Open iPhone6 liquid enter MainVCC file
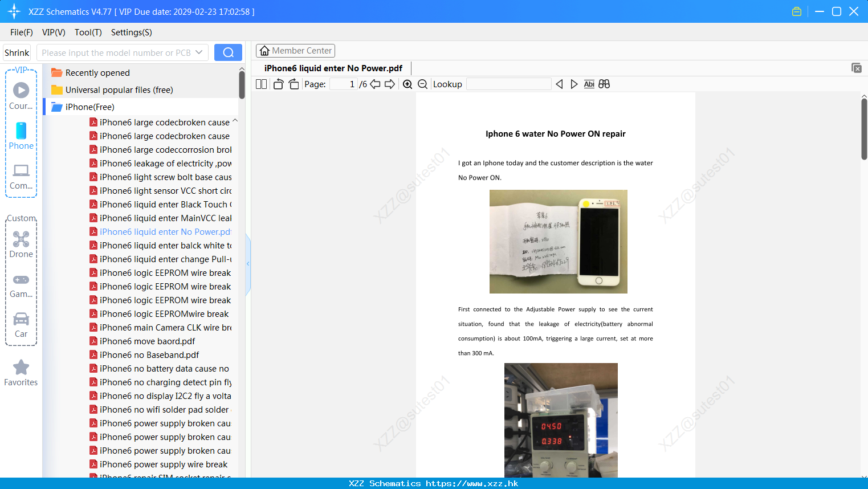The width and height of the screenshot is (868, 489). [x=161, y=218]
